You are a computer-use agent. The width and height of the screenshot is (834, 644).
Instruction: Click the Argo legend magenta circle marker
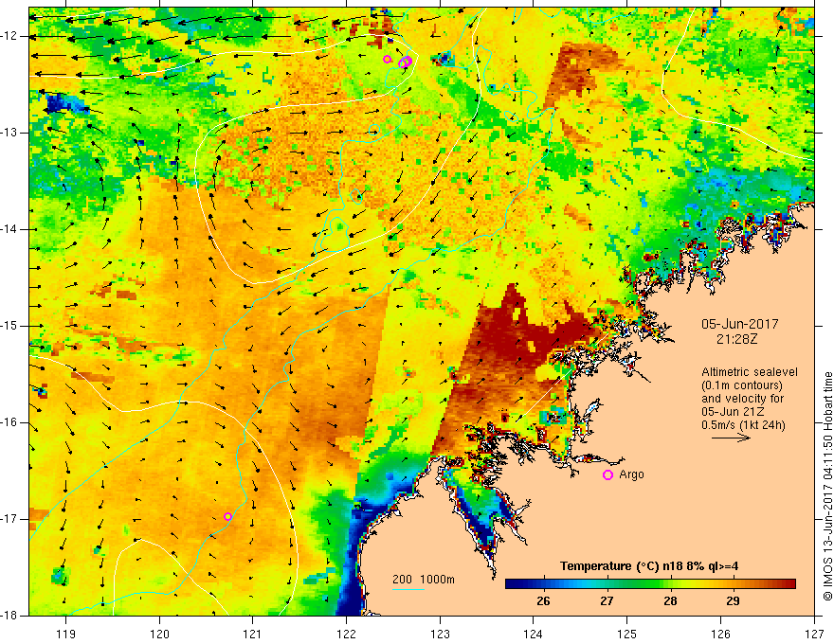pos(607,475)
